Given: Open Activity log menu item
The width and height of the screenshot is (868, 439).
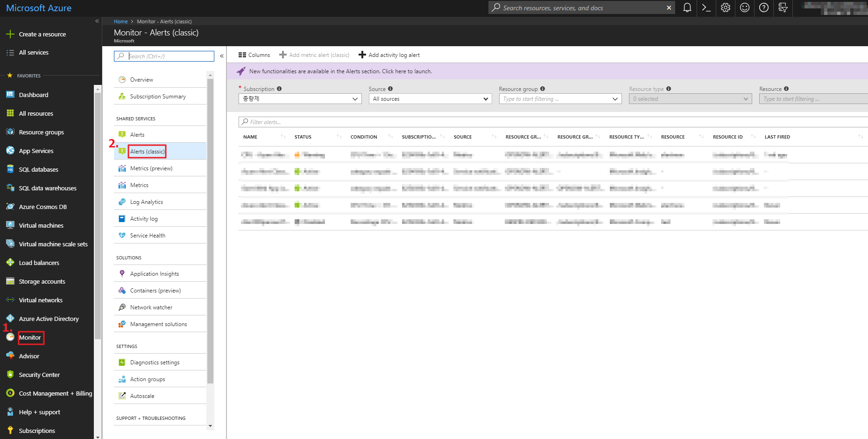Looking at the screenshot, I should pyautogui.click(x=144, y=219).
